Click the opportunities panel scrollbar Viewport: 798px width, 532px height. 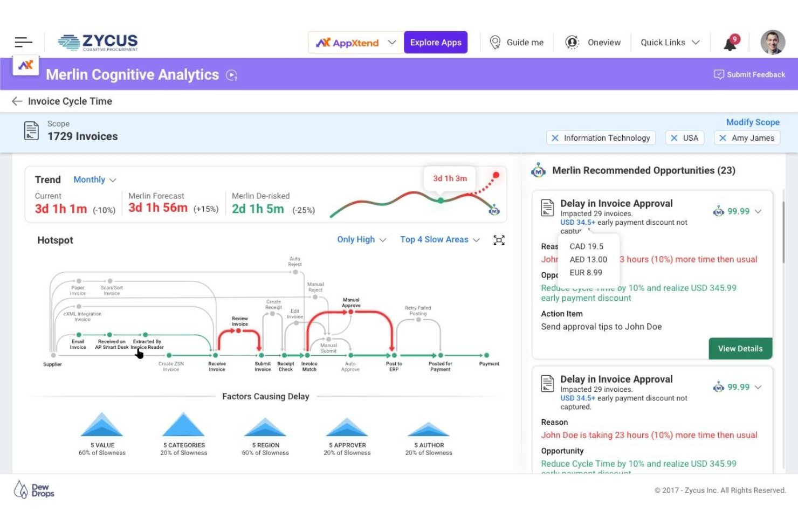(783, 232)
